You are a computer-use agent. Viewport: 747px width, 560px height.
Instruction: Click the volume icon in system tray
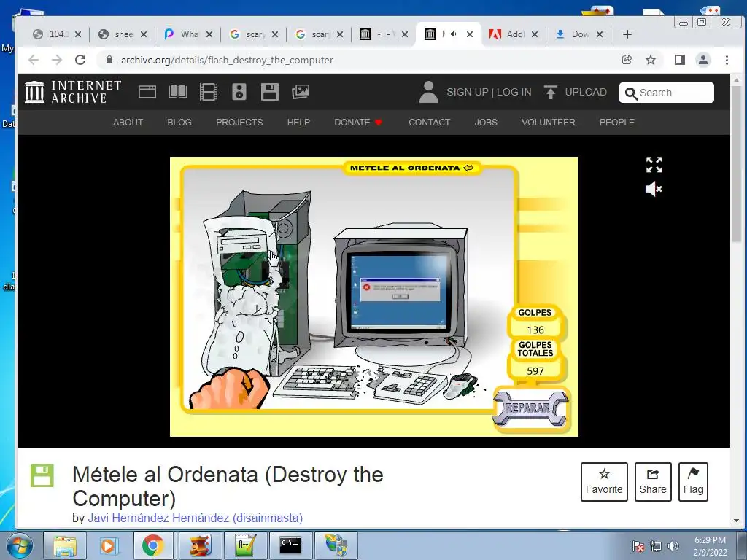tap(673, 546)
